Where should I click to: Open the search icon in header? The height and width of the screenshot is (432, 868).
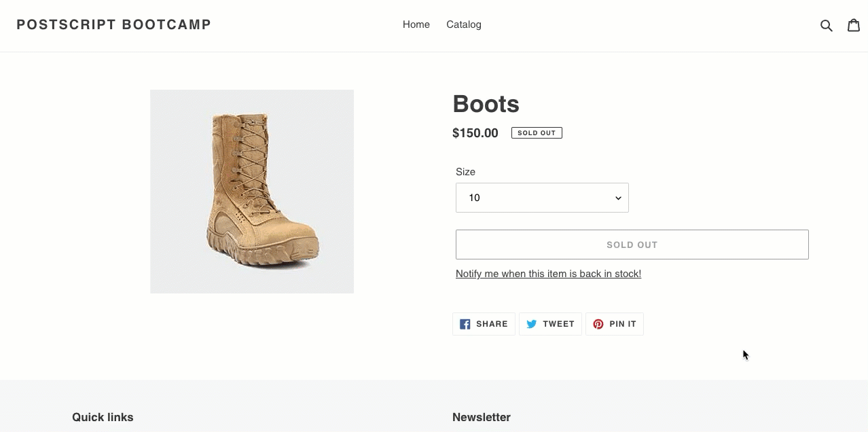click(826, 26)
